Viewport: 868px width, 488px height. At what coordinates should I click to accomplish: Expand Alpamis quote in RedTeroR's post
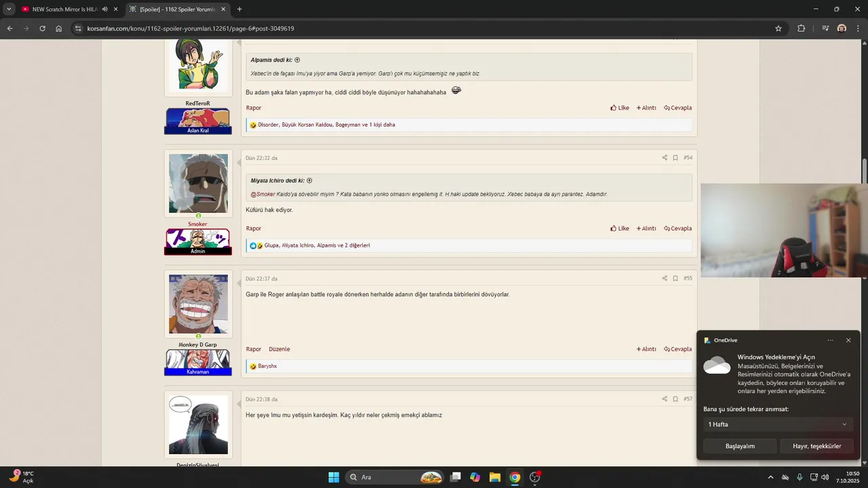[297, 60]
